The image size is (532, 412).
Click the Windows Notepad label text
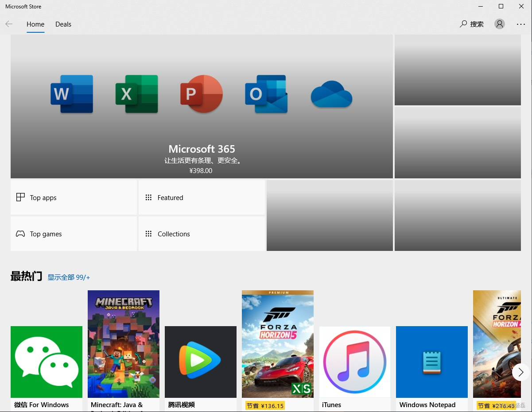pyautogui.click(x=427, y=404)
